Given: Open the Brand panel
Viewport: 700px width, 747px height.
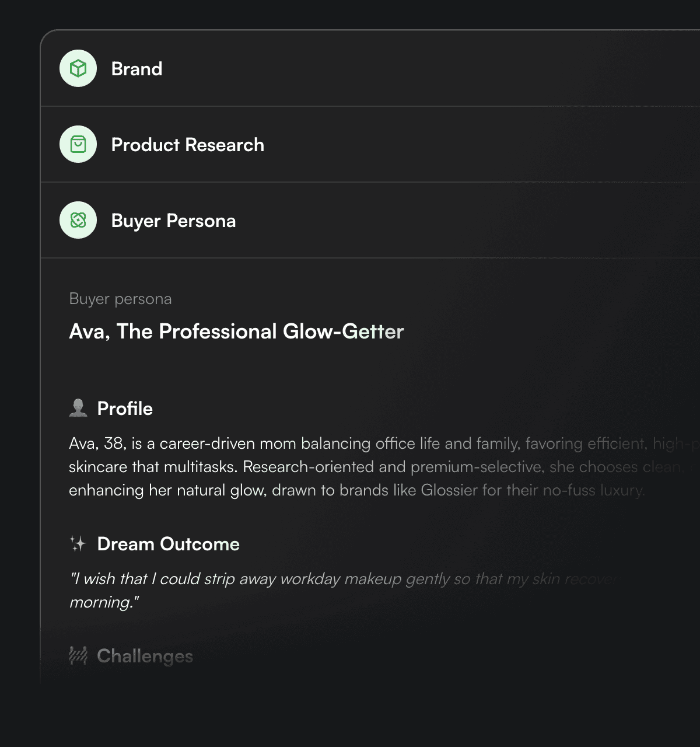Looking at the screenshot, I should click(137, 68).
